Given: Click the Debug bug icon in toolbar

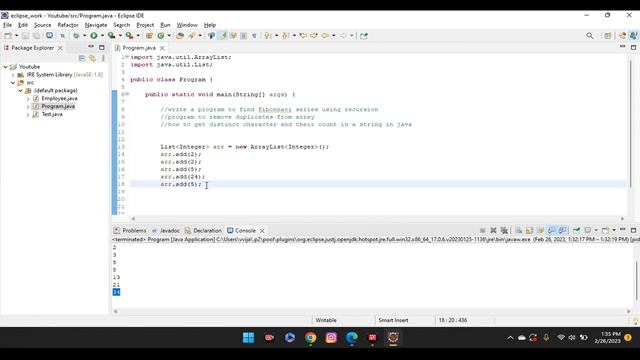Looking at the screenshot, I should pyautogui.click(x=76, y=36).
